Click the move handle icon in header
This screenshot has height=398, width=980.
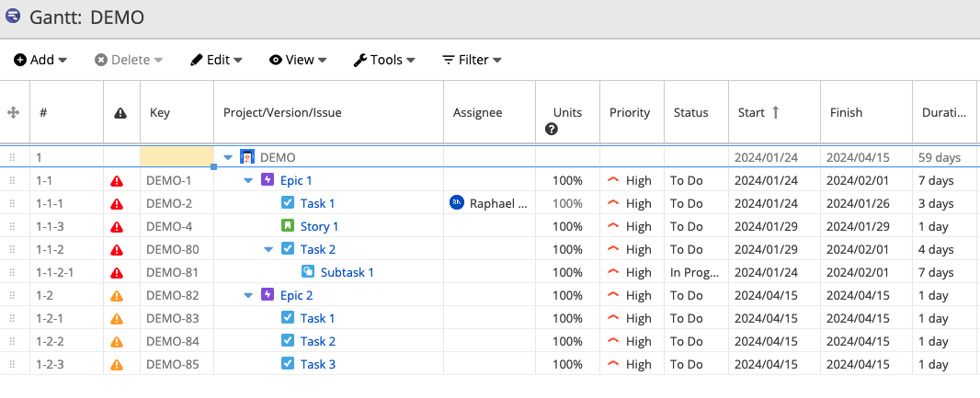pos(14,112)
